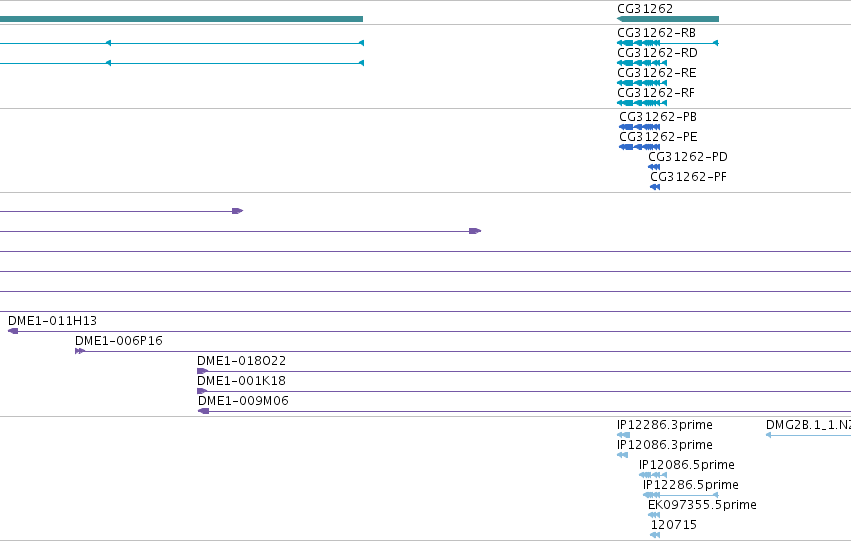Click the IP12286.5prime EST glyph
This screenshot has width=851, height=541.
pyautogui.click(x=681, y=495)
